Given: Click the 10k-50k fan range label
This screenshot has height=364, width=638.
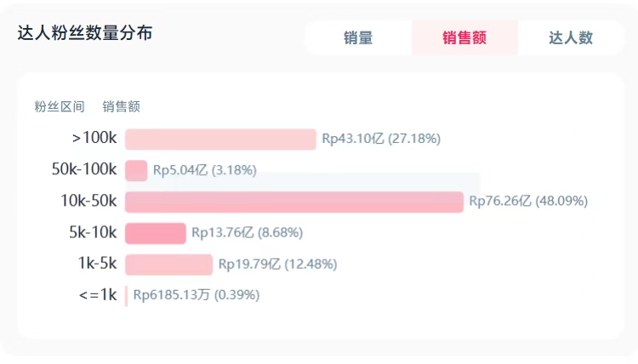Looking at the screenshot, I should pos(88,202).
